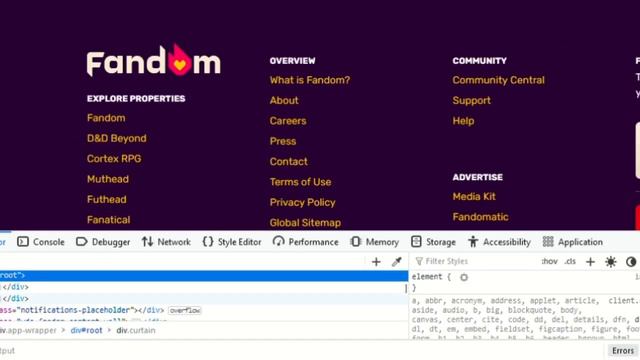Click the Errors filter button
640x360 pixels.
coord(622,351)
